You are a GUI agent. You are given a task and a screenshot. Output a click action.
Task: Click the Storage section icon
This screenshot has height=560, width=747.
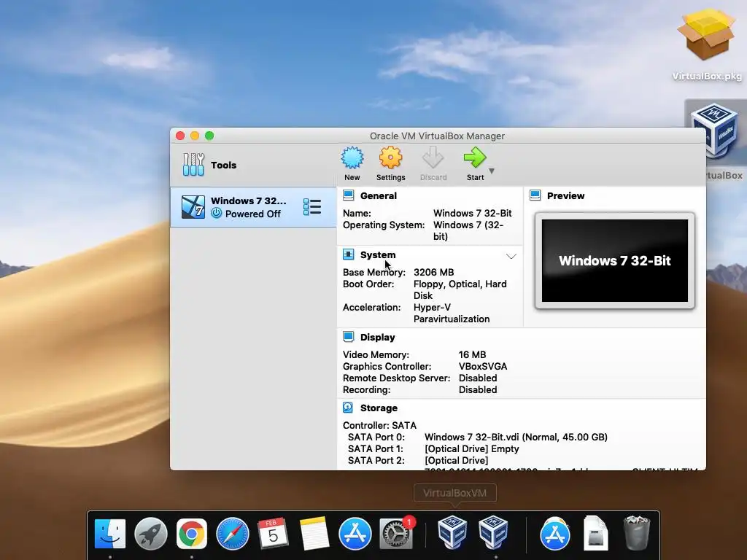(348, 408)
